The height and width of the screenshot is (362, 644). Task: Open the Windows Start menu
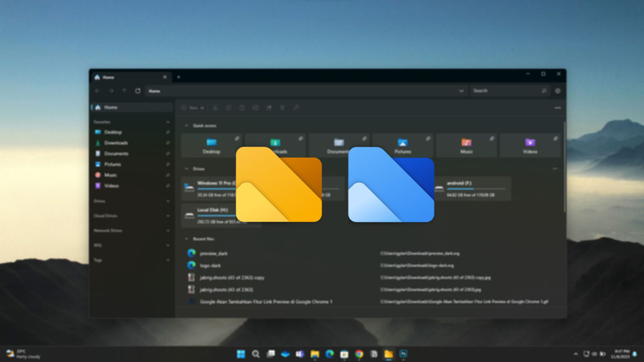(241, 354)
